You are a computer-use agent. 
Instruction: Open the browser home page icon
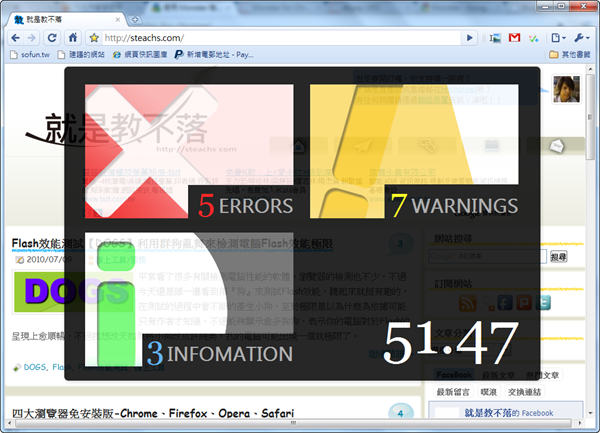point(73,38)
